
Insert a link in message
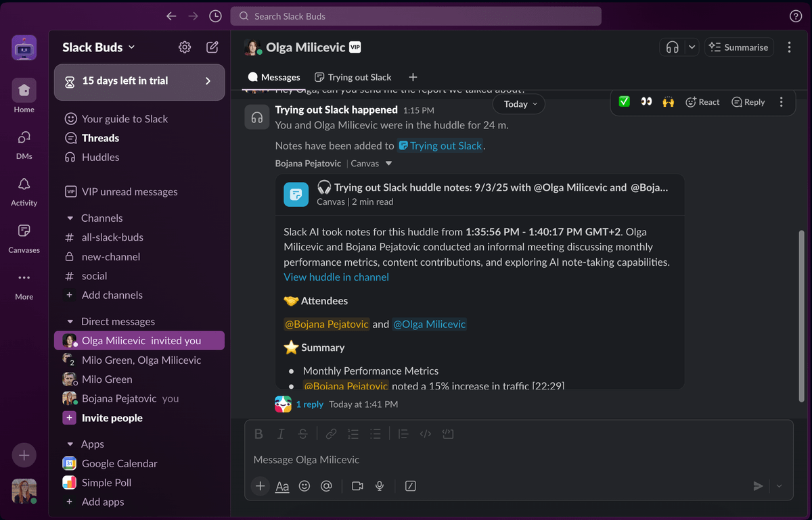coord(331,434)
